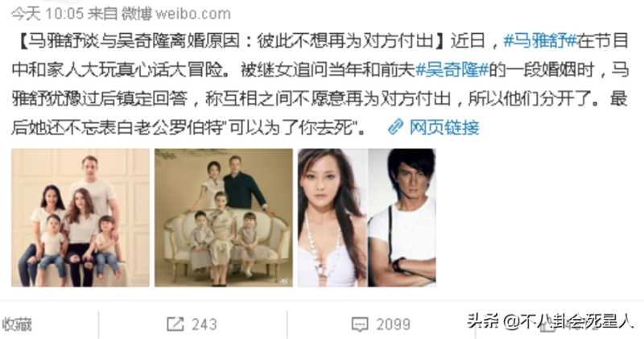644x339 pixels.
Task: Follow the 网页链接 web link
Action: point(444,127)
